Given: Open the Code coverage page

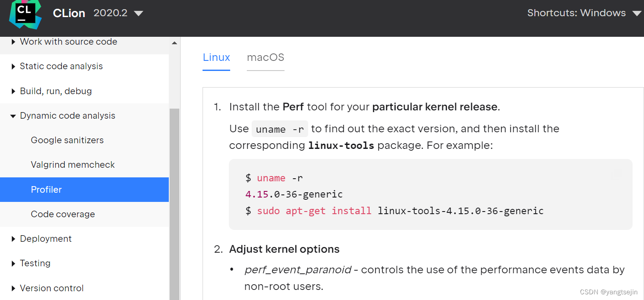Looking at the screenshot, I should click(63, 214).
